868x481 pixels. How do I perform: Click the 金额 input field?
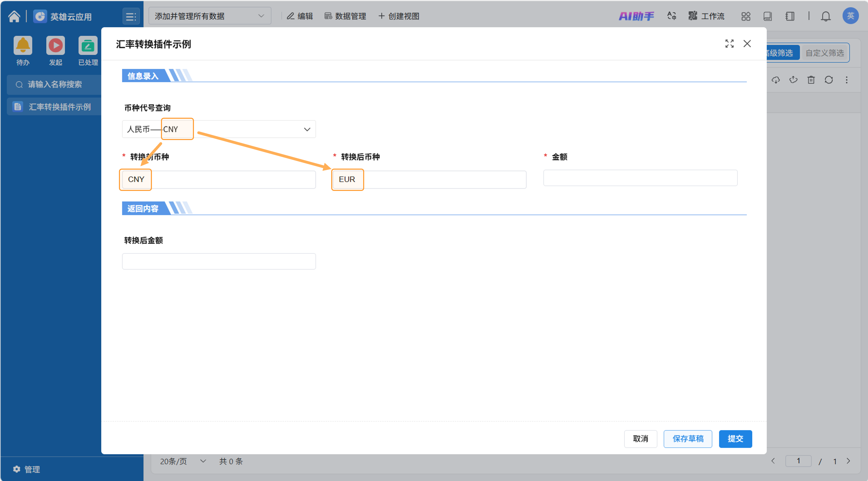pos(640,178)
